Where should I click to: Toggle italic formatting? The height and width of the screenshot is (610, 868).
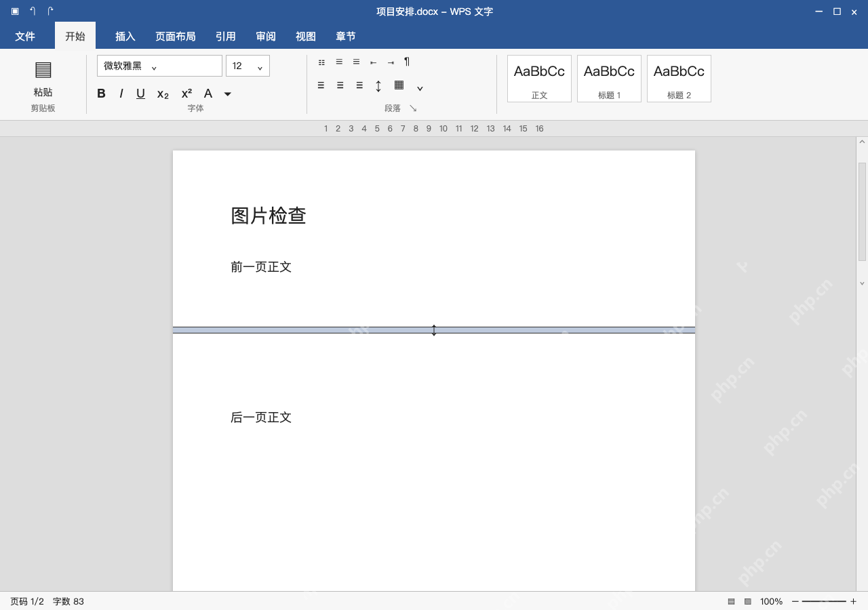click(x=121, y=94)
